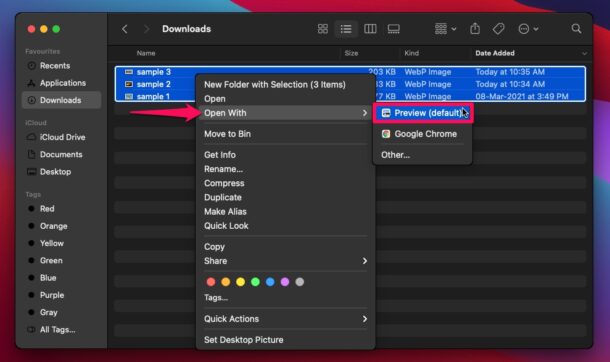Viewport: 610px width, 362px height.
Task: Click the sample 1 file icon
Action: [x=129, y=96]
